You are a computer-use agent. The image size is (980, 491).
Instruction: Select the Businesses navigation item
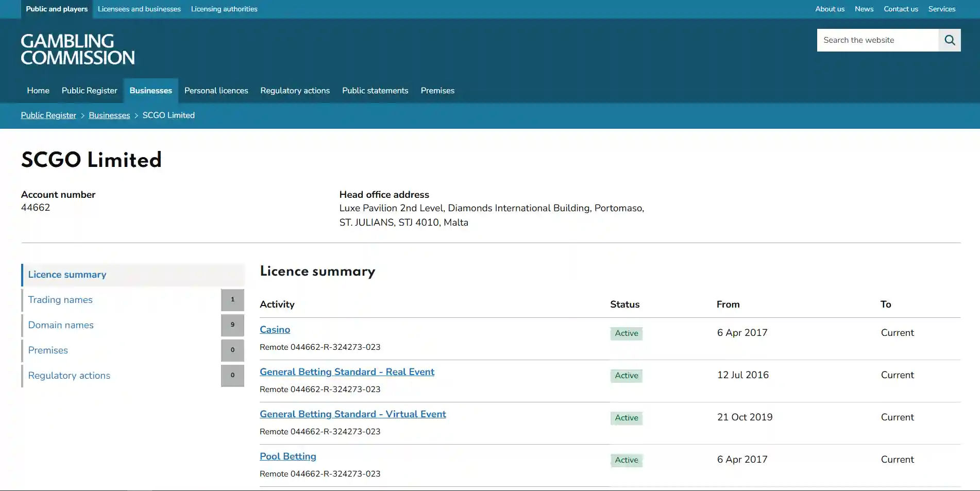point(151,91)
